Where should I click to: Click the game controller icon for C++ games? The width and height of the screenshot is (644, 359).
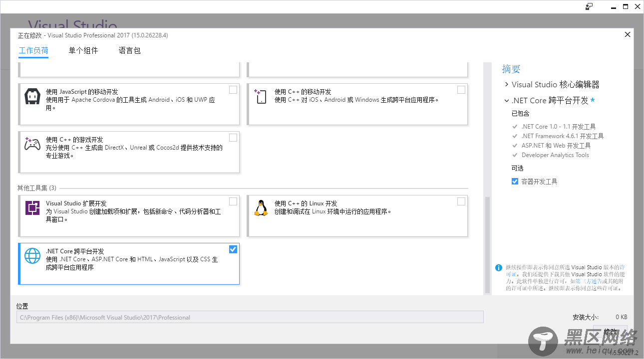(32, 144)
